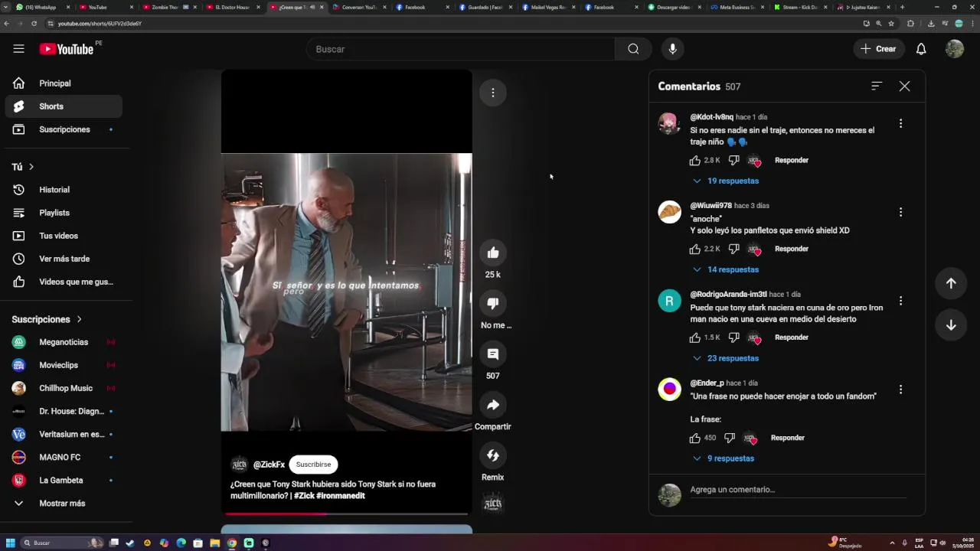The height and width of the screenshot is (551, 980).
Task: Share the Short via Compartir icon
Action: pyautogui.click(x=493, y=405)
